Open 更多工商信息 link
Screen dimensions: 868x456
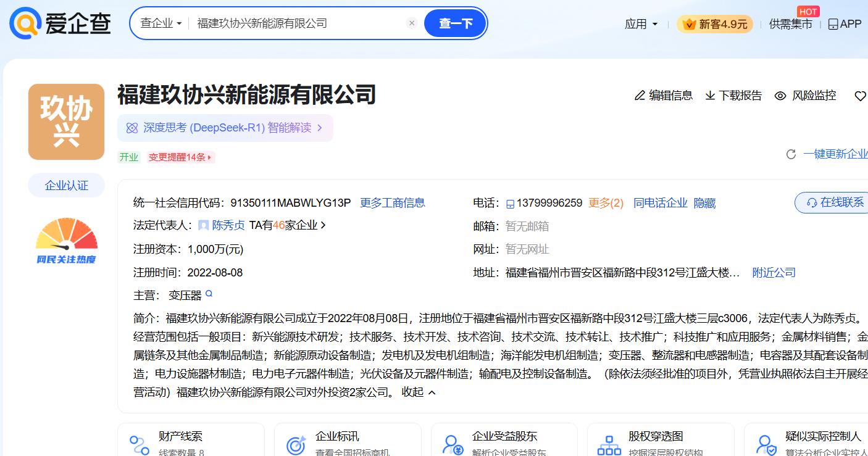[392, 203]
